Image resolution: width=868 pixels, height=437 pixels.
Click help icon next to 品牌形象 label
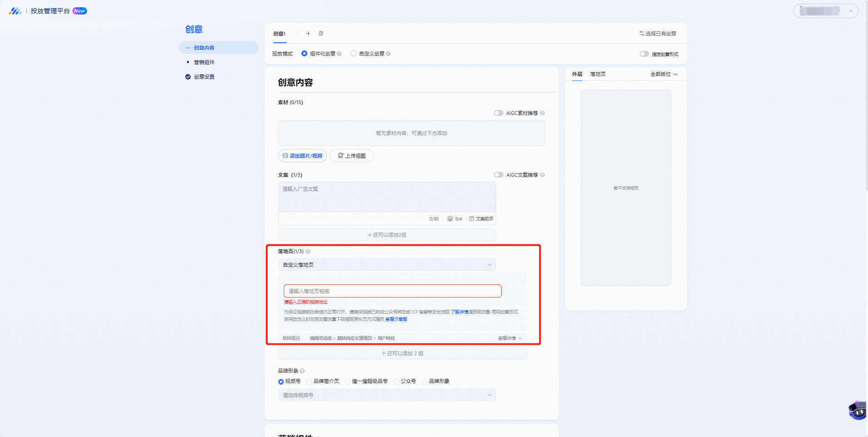click(302, 371)
